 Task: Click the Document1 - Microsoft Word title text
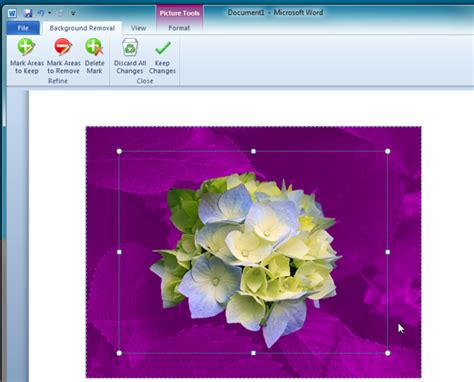tap(275, 13)
